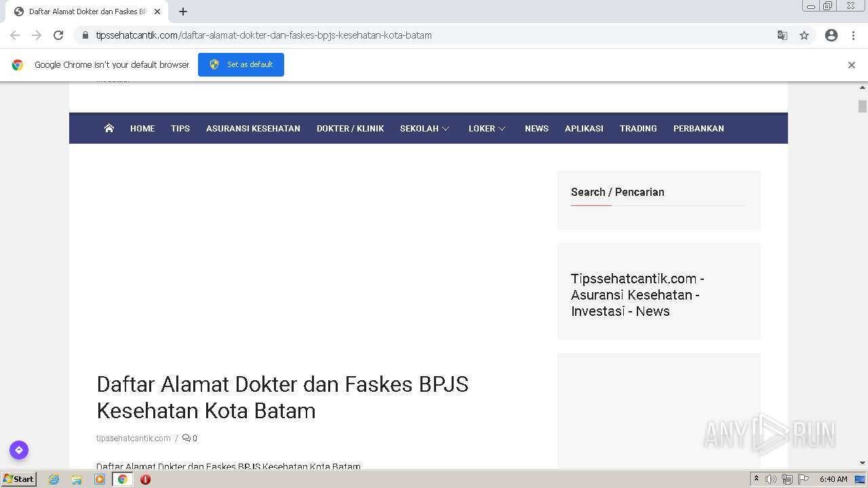868x488 pixels.
Task: Launch the media player taskbar icon
Action: pos(100,479)
